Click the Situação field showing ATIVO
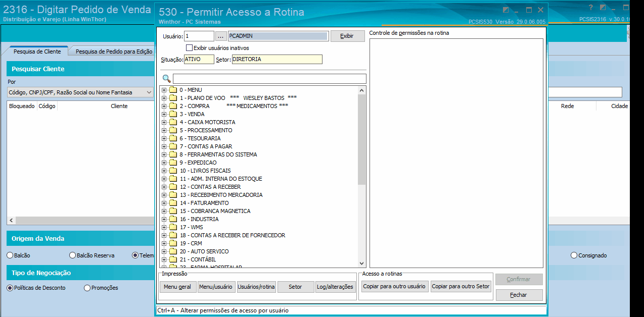This screenshot has height=317, width=644. click(x=199, y=59)
